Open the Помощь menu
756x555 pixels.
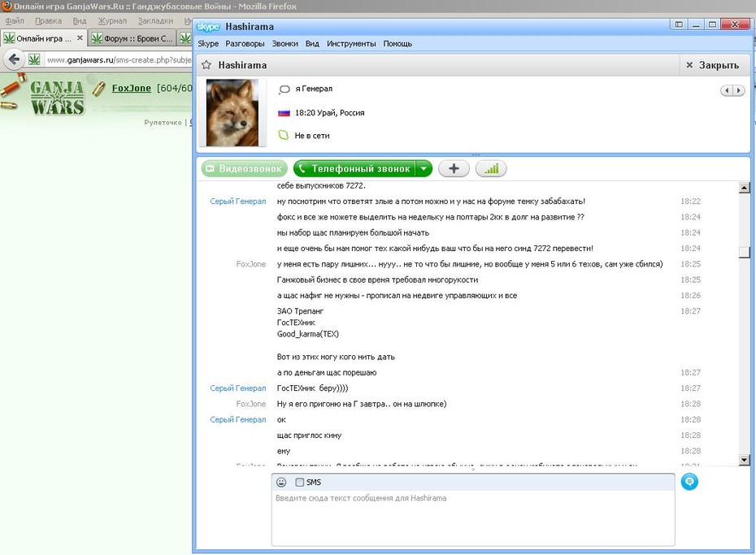click(398, 44)
